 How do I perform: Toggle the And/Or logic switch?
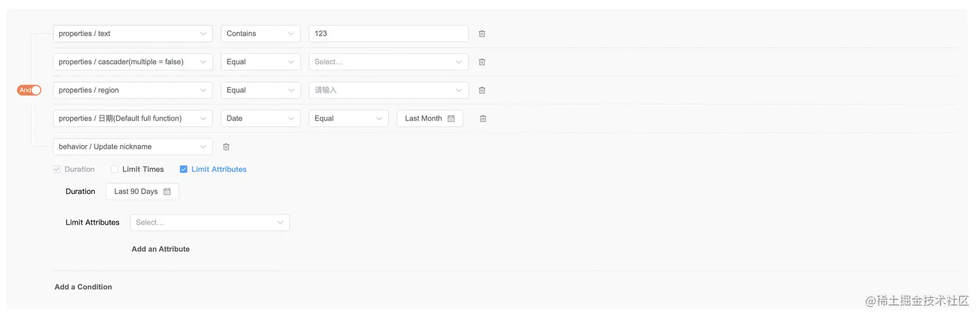[x=29, y=90]
